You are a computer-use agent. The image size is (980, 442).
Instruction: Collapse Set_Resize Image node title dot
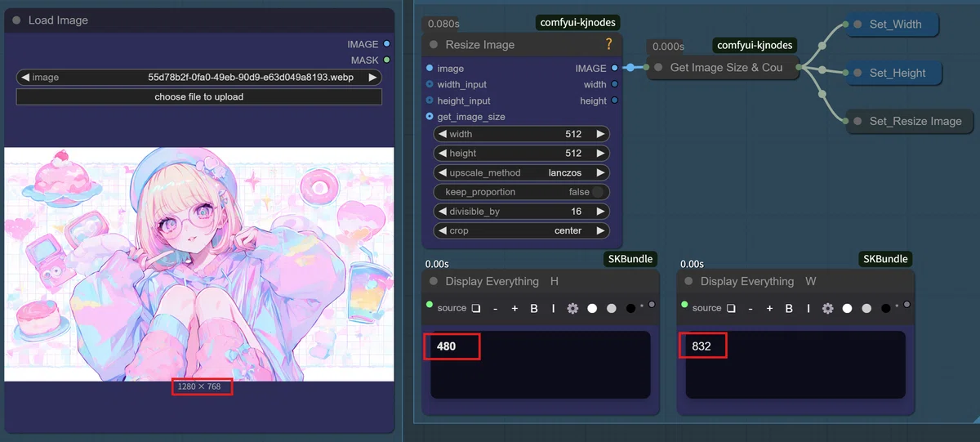(x=857, y=121)
